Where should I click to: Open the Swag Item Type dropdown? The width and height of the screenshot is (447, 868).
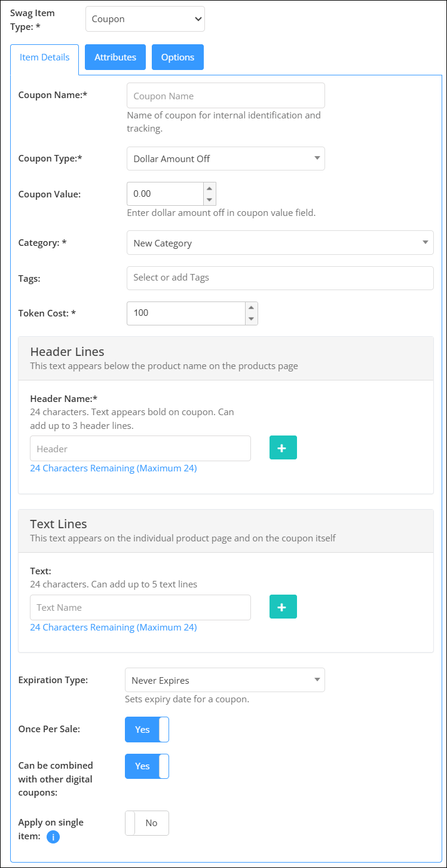point(145,19)
